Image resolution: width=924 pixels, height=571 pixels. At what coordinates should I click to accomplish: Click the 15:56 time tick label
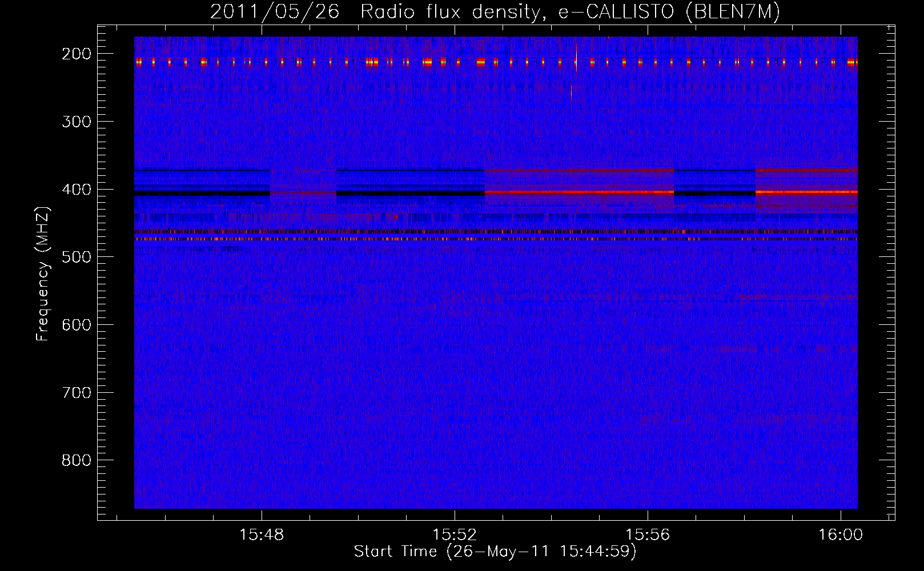coord(648,535)
